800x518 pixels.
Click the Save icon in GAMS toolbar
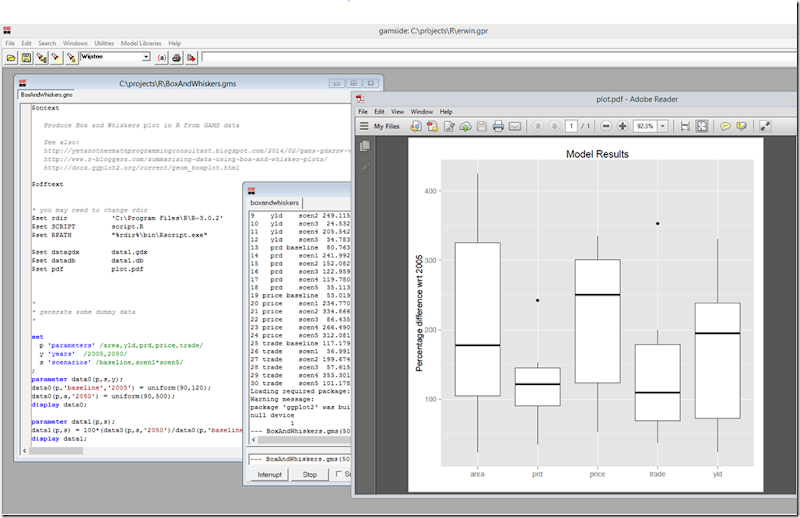[27, 59]
